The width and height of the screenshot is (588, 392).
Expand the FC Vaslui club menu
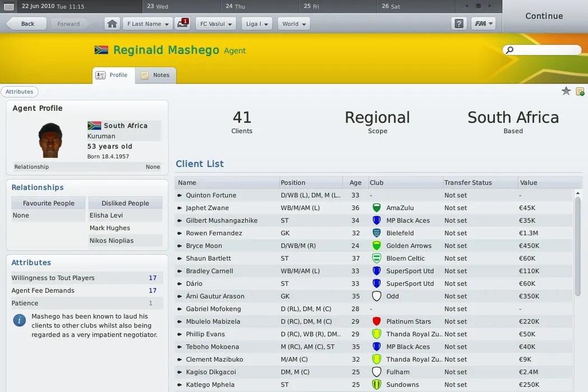point(216,24)
